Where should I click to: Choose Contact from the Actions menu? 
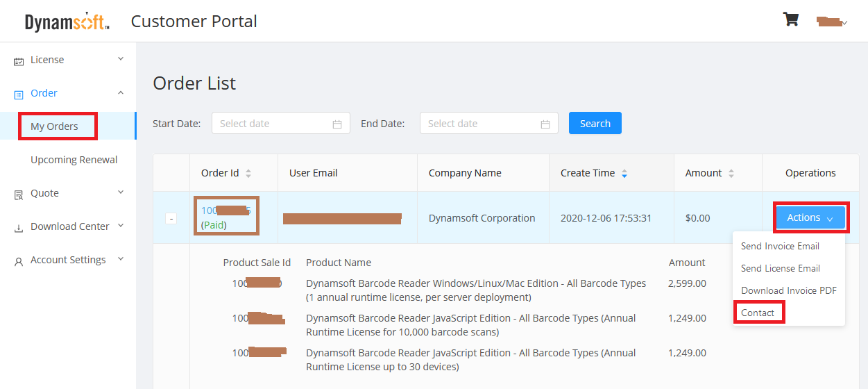click(758, 313)
